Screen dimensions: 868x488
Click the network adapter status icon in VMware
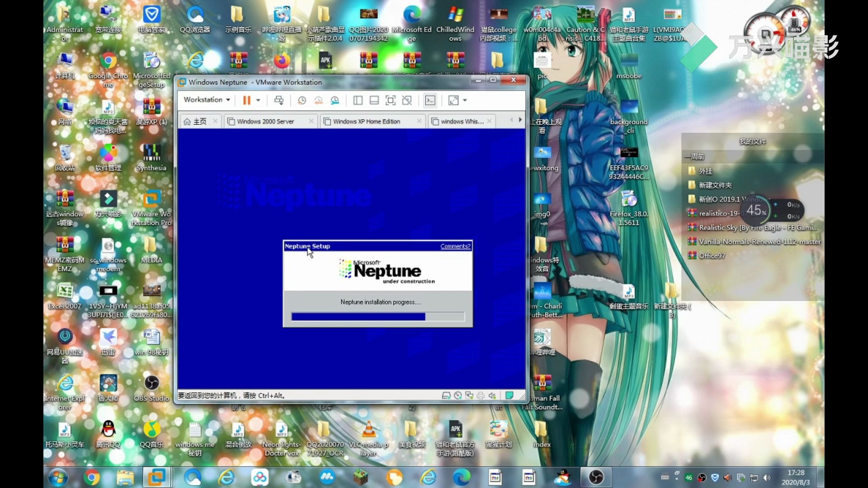tap(469, 396)
